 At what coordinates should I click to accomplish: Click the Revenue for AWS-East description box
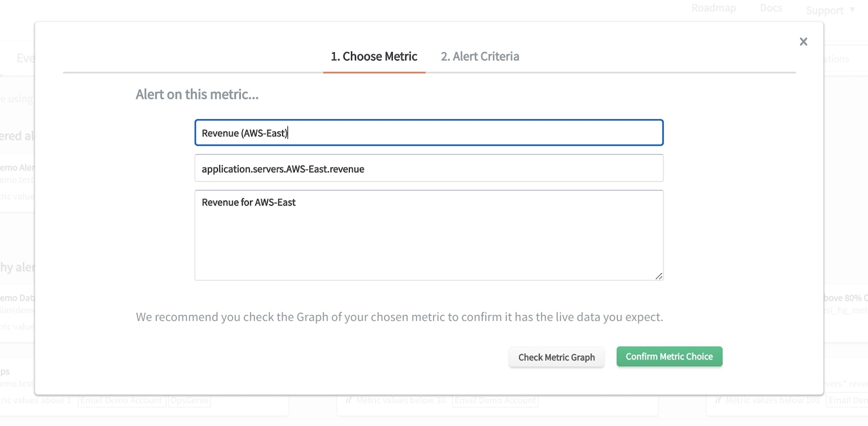tap(429, 235)
